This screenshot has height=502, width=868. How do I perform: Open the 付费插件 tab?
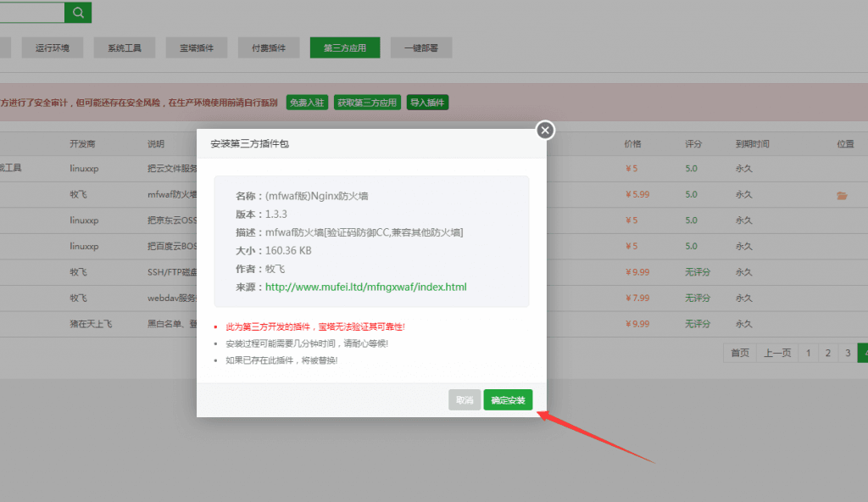pos(269,48)
